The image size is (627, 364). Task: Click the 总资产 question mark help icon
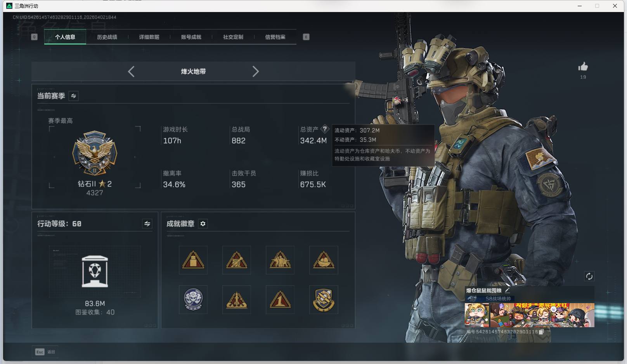pyautogui.click(x=325, y=129)
